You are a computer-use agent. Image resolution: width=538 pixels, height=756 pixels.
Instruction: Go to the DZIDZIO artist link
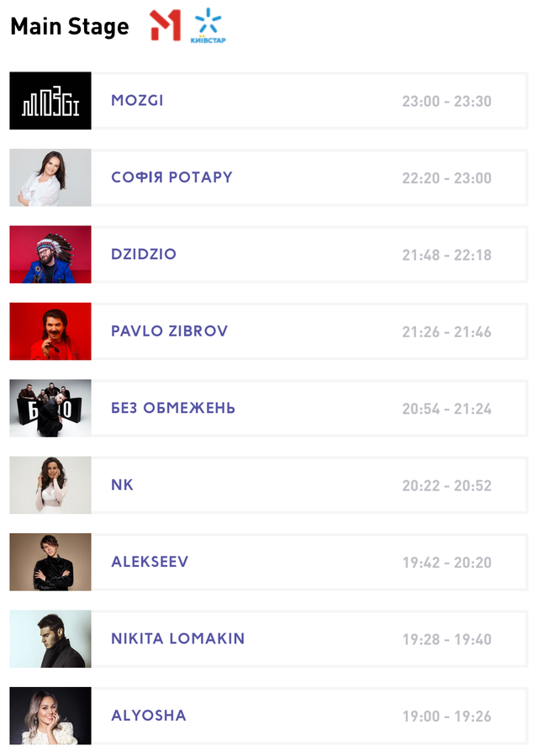144,255
